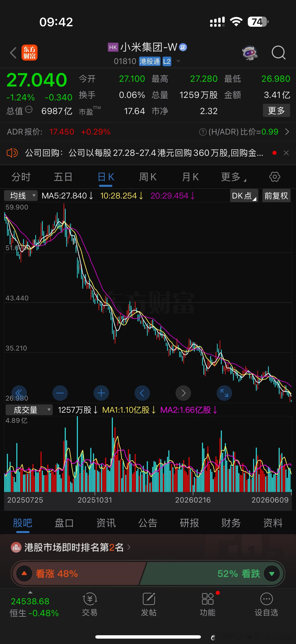
Task: Tap the search magnifier icon
Action: 278,53
